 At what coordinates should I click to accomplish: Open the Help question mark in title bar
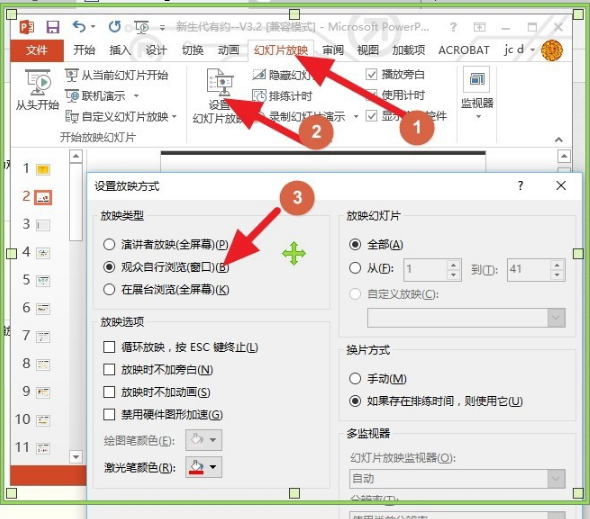453,27
